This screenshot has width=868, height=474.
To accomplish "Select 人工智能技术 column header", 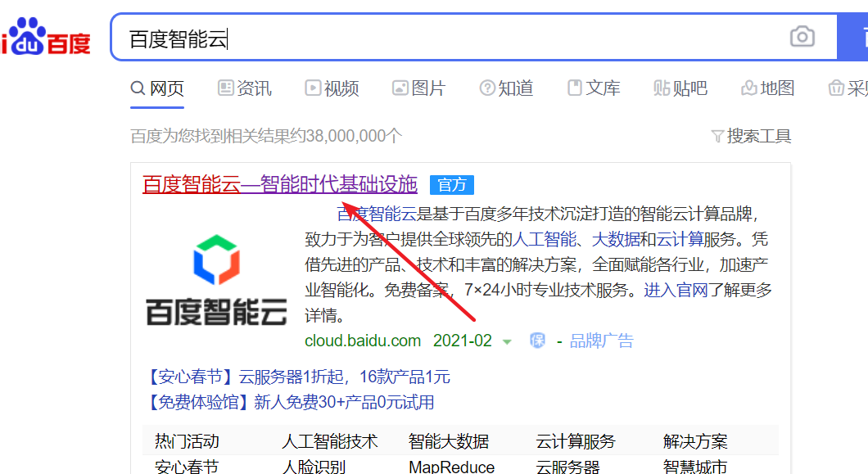I will pyautogui.click(x=330, y=441).
